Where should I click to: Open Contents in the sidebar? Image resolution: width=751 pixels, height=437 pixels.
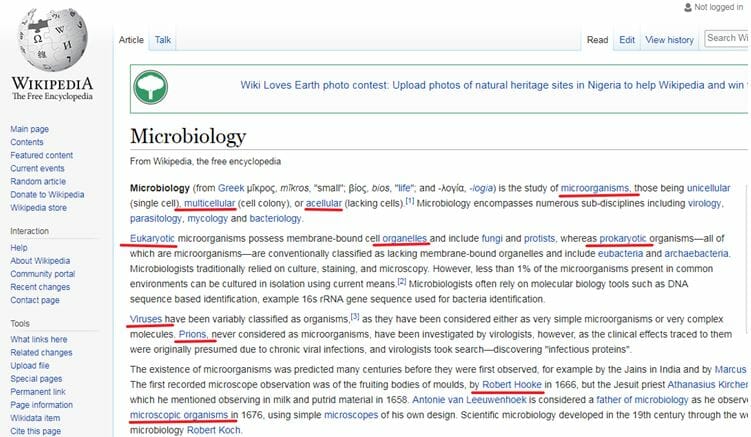click(27, 142)
